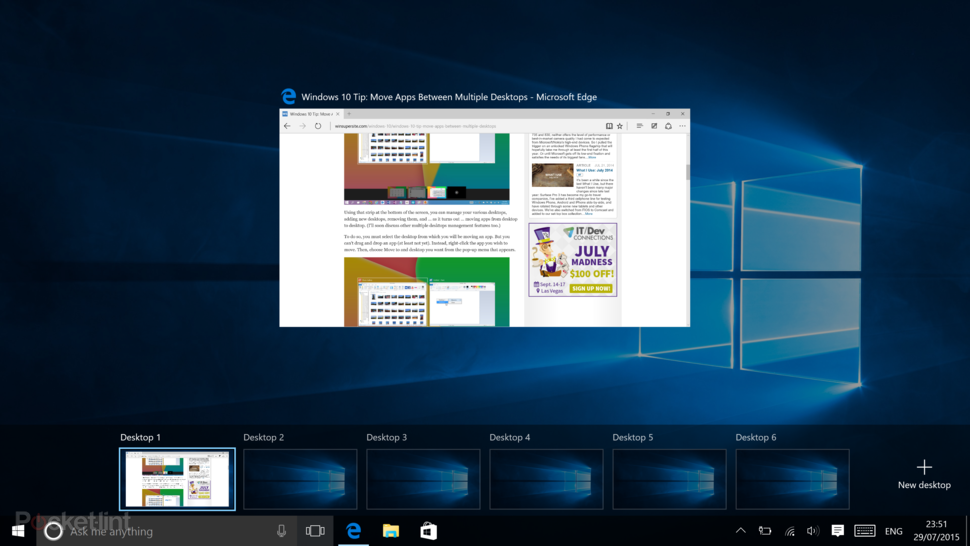
Task: Open the Wi-Fi network tray icon
Action: (x=789, y=531)
